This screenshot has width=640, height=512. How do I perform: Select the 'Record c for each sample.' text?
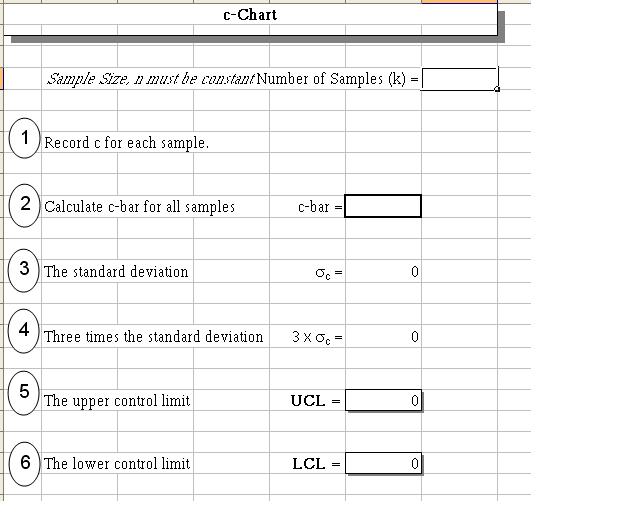(126, 143)
